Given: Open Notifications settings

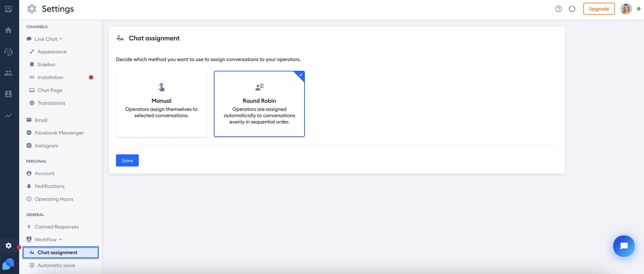Looking at the screenshot, I should coord(49,186).
